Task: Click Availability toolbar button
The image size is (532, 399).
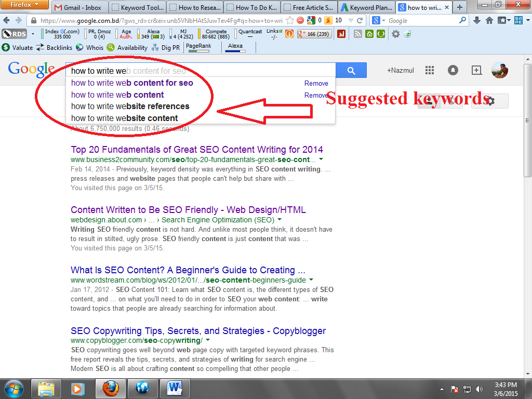Action: pos(127,47)
